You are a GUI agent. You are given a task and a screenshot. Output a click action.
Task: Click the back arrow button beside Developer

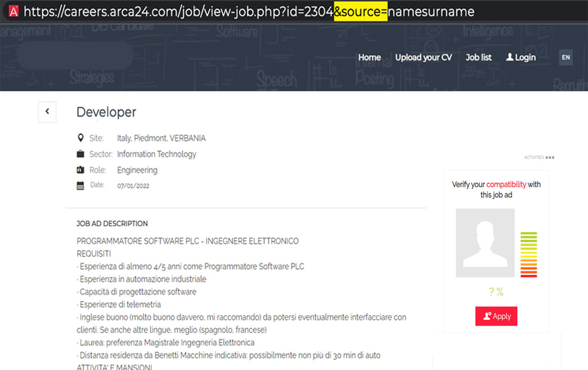(47, 112)
